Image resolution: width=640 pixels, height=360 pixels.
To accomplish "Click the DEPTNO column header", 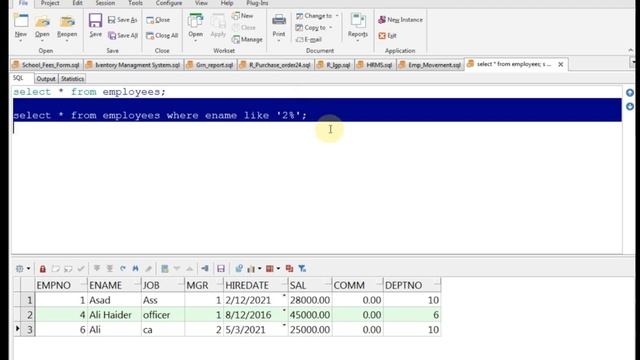I will pos(412,285).
